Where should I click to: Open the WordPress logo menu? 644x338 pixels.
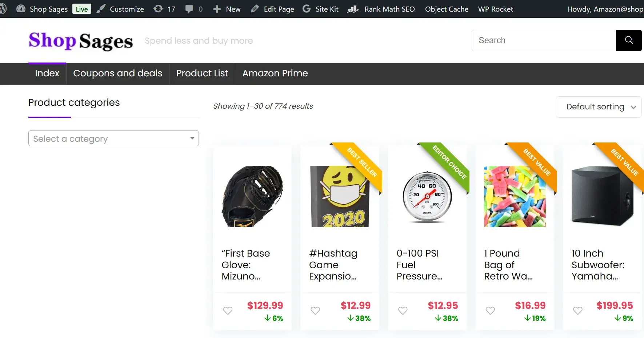[x=4, y=9]
